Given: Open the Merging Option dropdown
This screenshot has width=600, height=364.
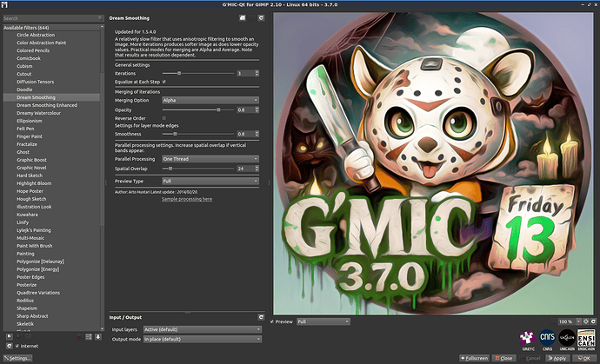Looking at the screenshot, I should (210, 100).
